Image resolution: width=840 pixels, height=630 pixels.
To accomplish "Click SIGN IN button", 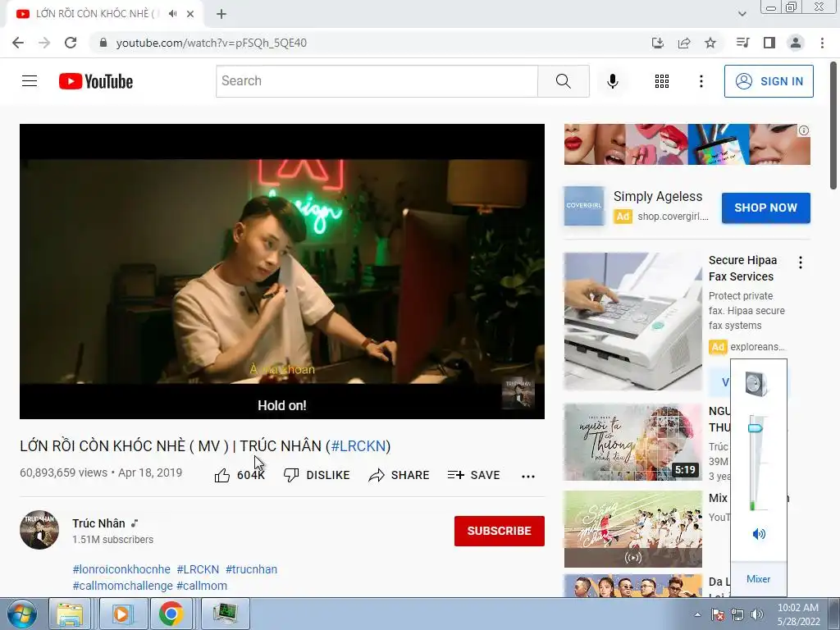I will (x=769, y=81).
